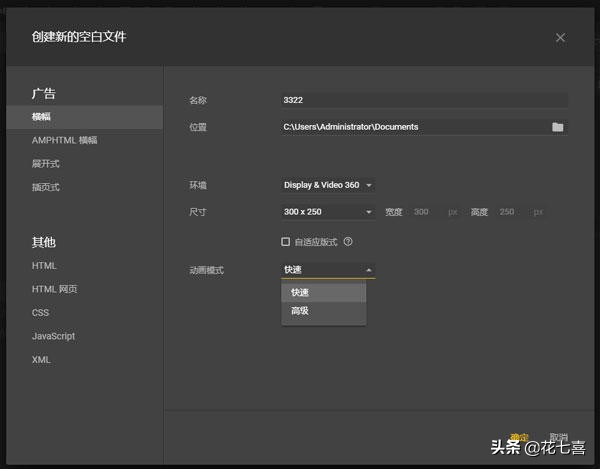Pick the 插页式 ad type
This screenshot has width=600, height=469.
(46, 187)
